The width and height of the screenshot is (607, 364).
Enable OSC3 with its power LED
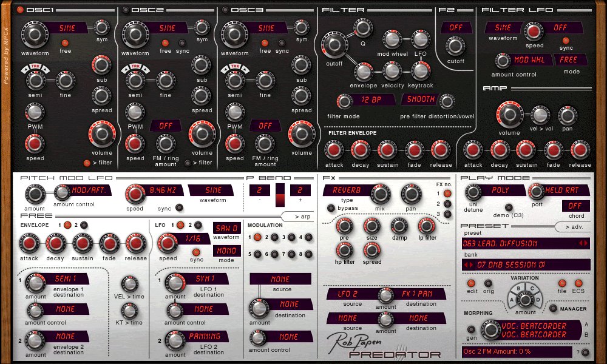pyautogui.click(x=225, y=10)
